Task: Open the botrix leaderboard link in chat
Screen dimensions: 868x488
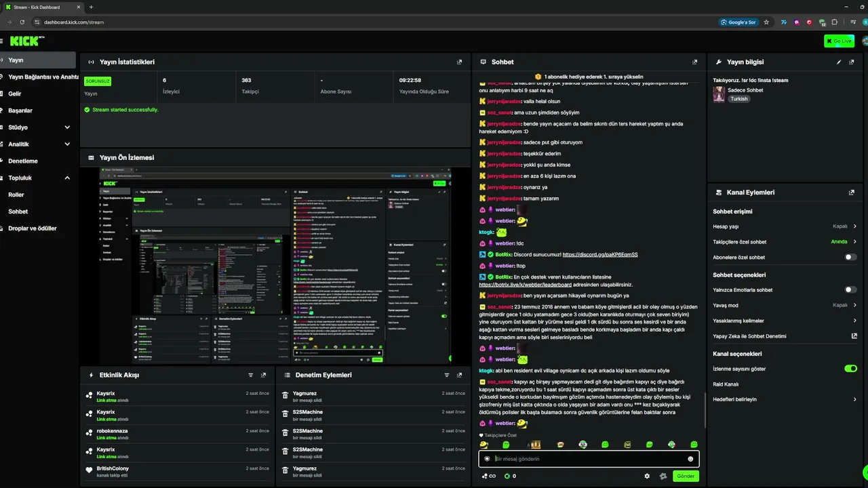Action: coord(525,285)
